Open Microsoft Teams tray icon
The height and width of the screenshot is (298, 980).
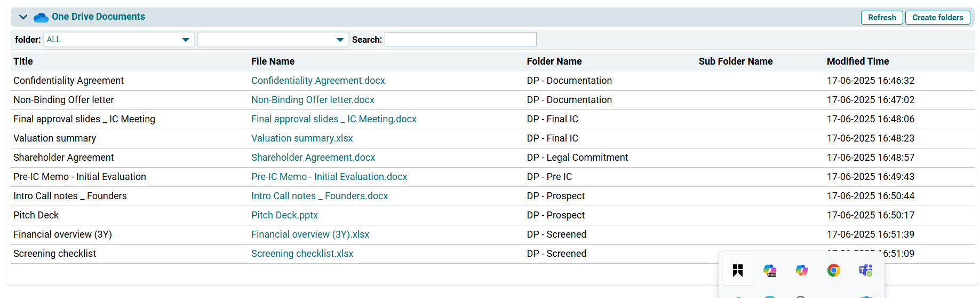coord(866,271)
